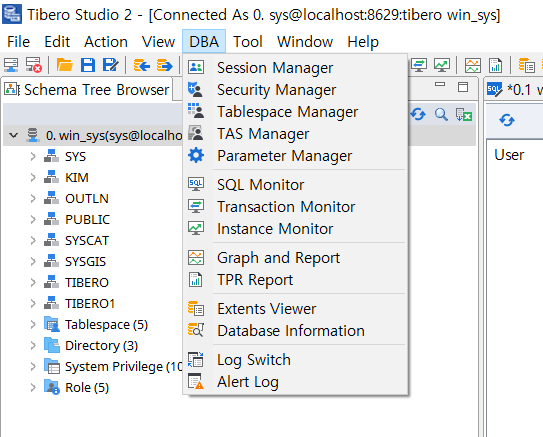Select the SYSGIS schema in tree
The width and height of the screenshot is (543, 437).
pos(85,261)
